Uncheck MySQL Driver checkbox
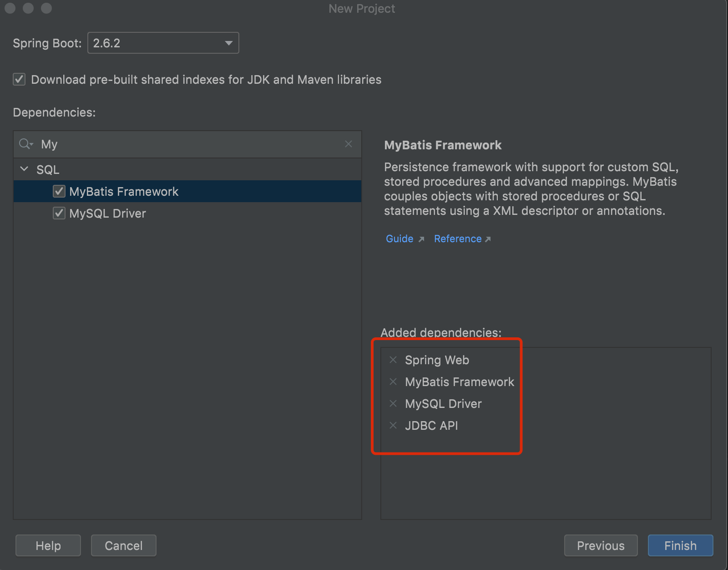Image resolution: width=728 pixels, height=570 pixels. point(59,213)
